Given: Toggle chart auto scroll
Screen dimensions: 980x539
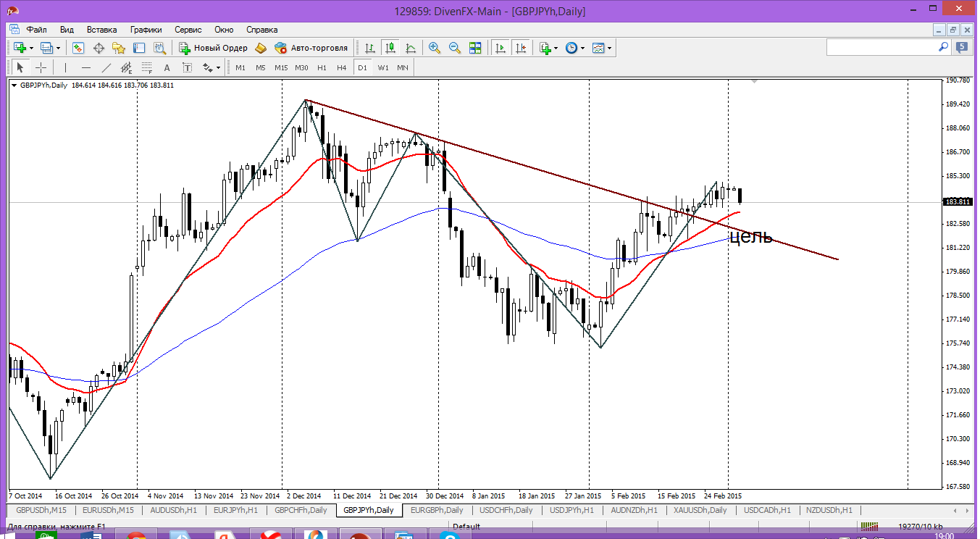Looking at the screenshot, I should click(x=500, y=48).
